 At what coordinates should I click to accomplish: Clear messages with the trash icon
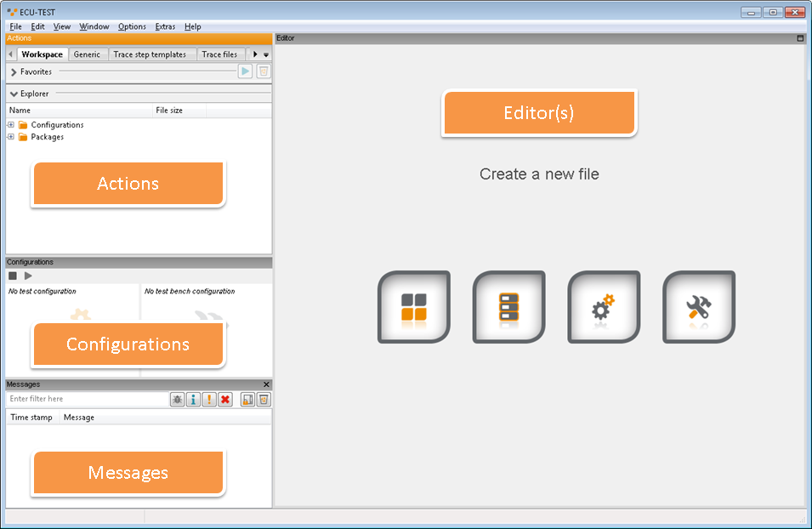[x=264, y=400]
